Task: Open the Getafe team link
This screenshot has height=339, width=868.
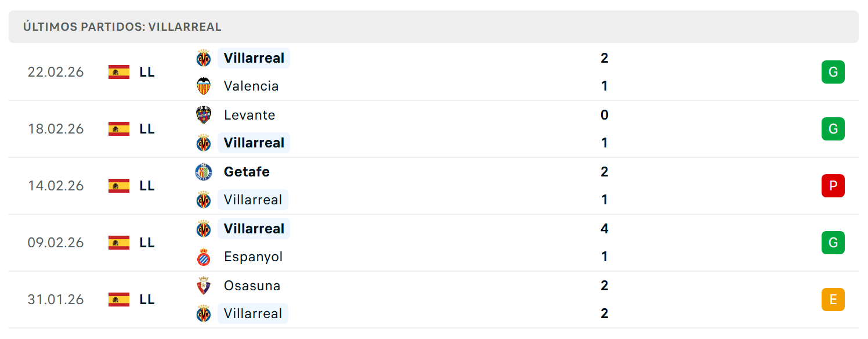Action: [247, 172]
